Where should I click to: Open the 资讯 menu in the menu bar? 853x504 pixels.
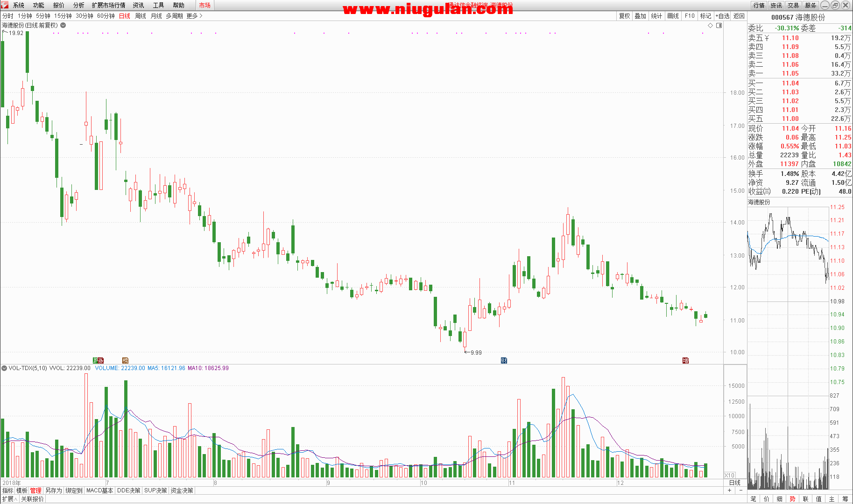tap(139, 5)
